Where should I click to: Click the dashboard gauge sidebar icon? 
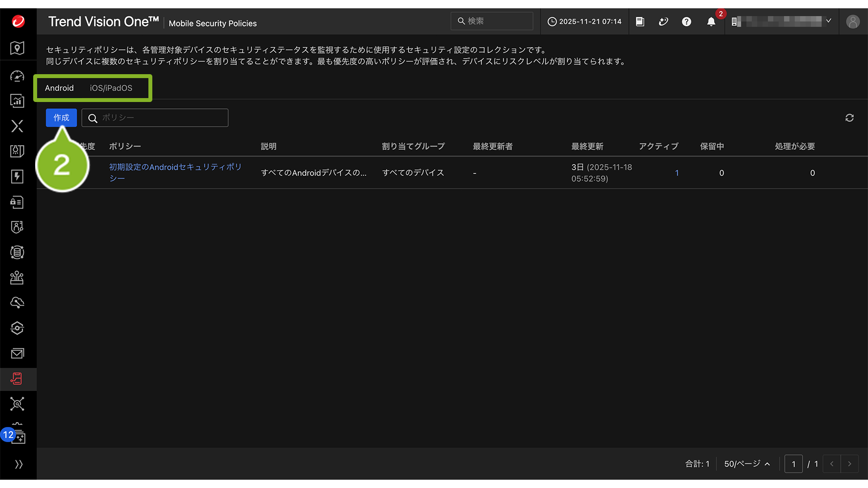tap(17, 76)
